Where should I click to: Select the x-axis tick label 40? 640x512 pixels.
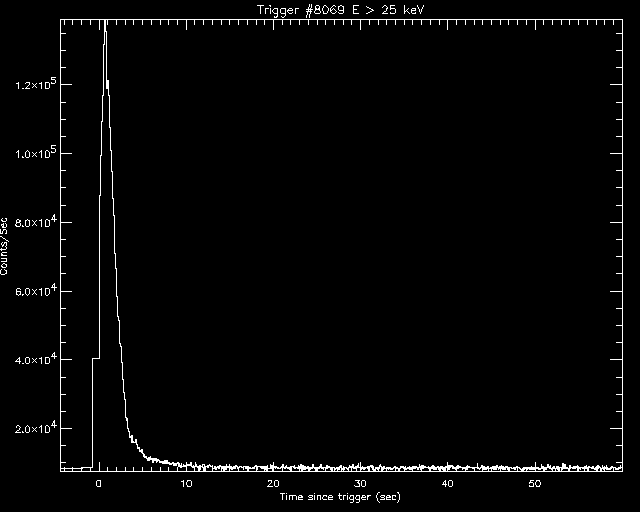pos(447,484)
